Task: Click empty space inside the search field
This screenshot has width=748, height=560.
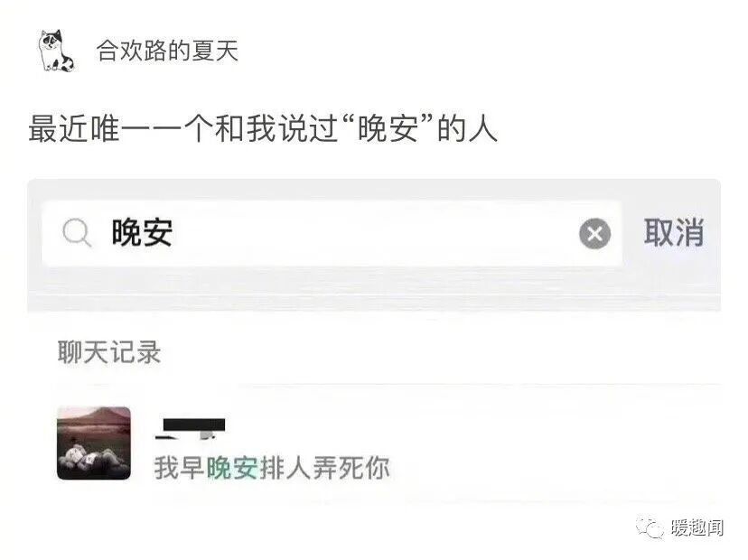Action: (x=372, y=233)
